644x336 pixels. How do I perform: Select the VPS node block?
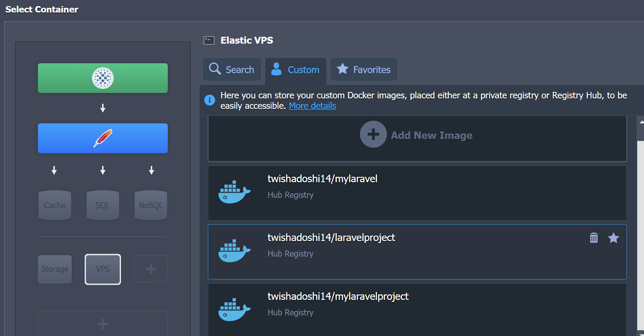[x=103, y=269]
